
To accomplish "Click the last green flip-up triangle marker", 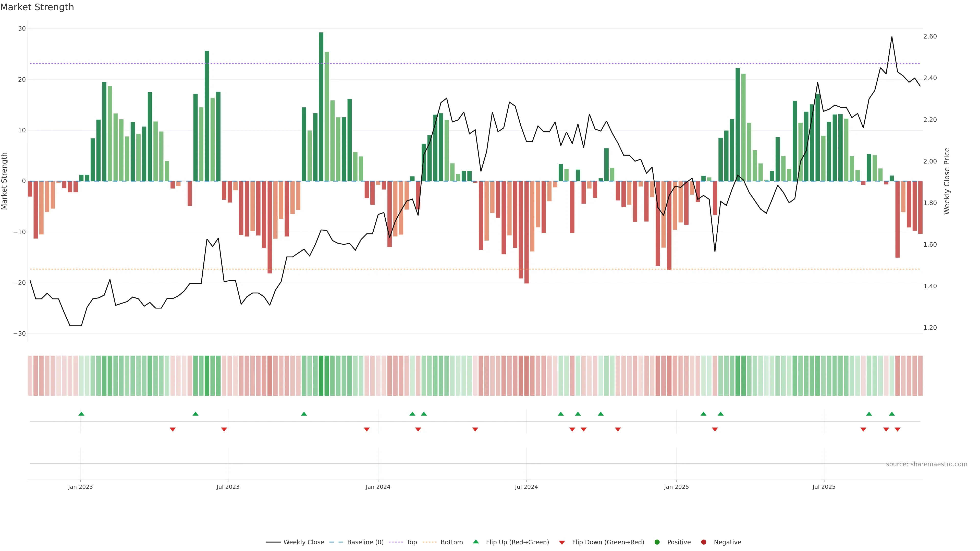I will (892, 414).
